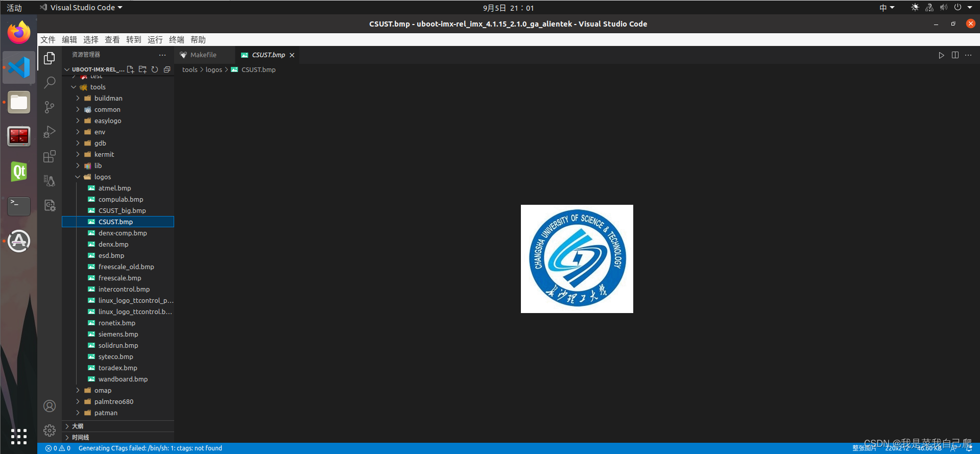This screenshot has width=980, height=454.
Task: Open the Source Control view
Action: tap(50, 107)
